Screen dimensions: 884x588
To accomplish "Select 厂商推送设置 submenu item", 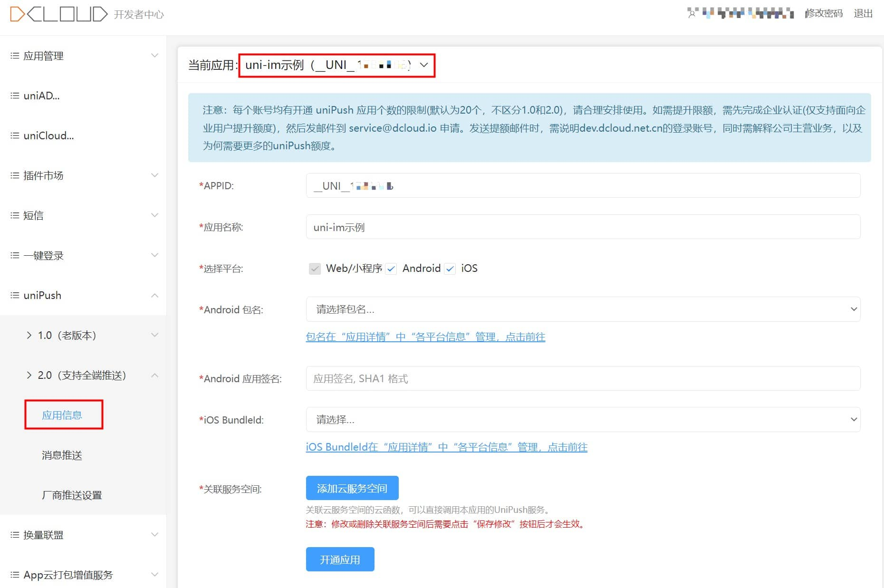I will 72,495.
